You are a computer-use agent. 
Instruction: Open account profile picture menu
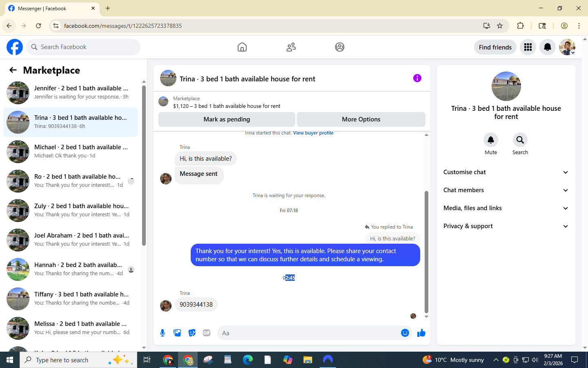pyautogui.click(x=567, y=47)
